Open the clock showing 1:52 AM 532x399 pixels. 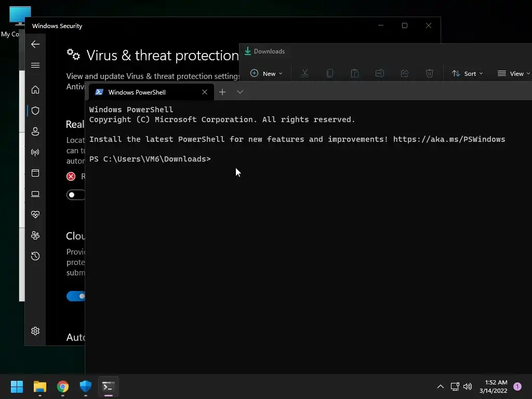click(494, 387)
